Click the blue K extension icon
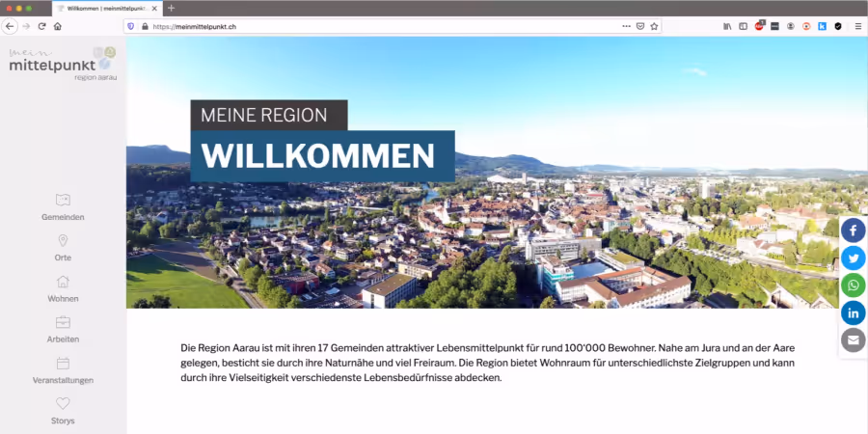The width and height of the screenshot is (868, 434). [x=822, y=26]
